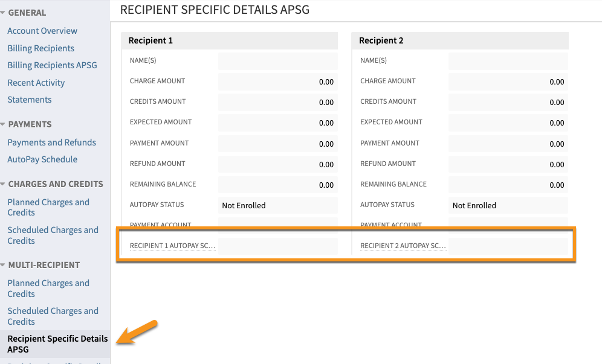Click Recipient 2 REFUND AMOUNT field
Viewport: 602px width, 364px height.
(x=508, y=164)
